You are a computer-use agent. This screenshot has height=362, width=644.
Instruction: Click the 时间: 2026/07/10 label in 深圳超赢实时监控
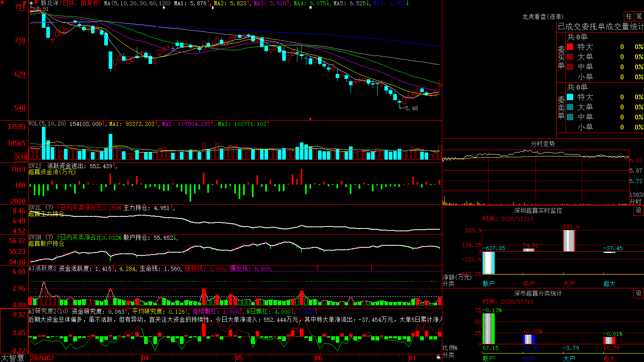point(508,219)
